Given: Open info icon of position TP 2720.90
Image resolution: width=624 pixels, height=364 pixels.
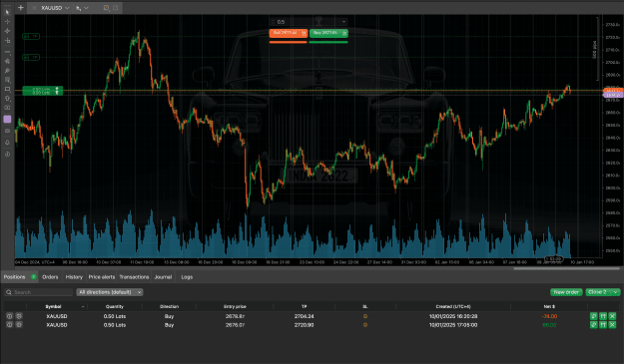Looking at the screenshot, I should (10, 325).
